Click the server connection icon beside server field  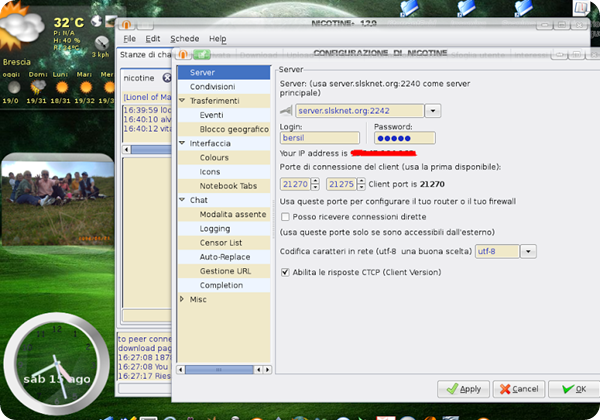[x=286, y=111]
